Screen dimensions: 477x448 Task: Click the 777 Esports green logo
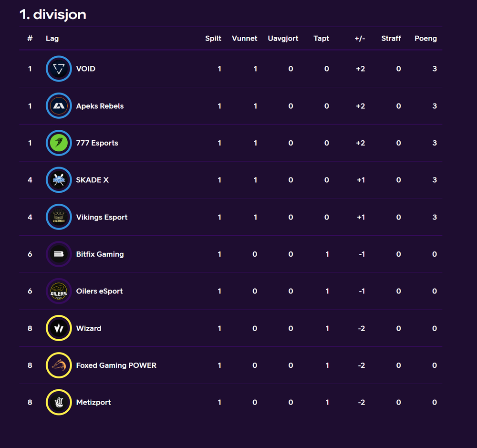coord(59,143)
